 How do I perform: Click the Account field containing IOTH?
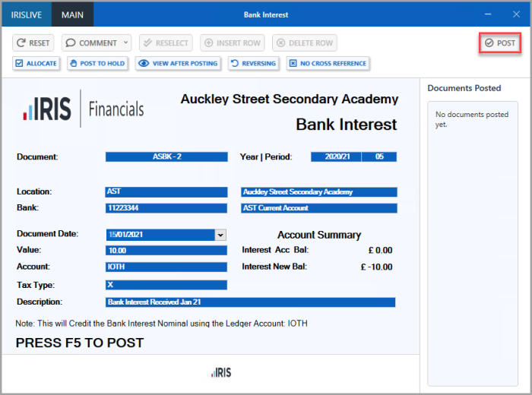[x=166, y=267]
